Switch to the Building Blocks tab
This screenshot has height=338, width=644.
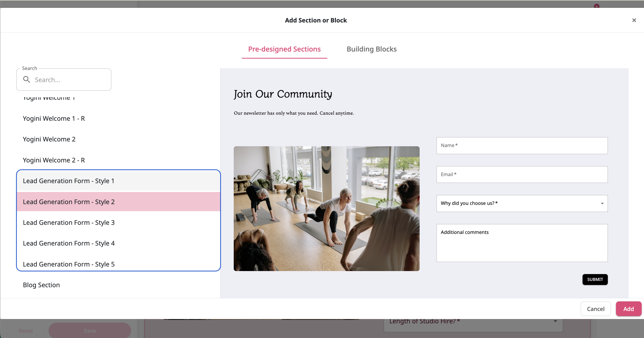click(x=372, y=49)
